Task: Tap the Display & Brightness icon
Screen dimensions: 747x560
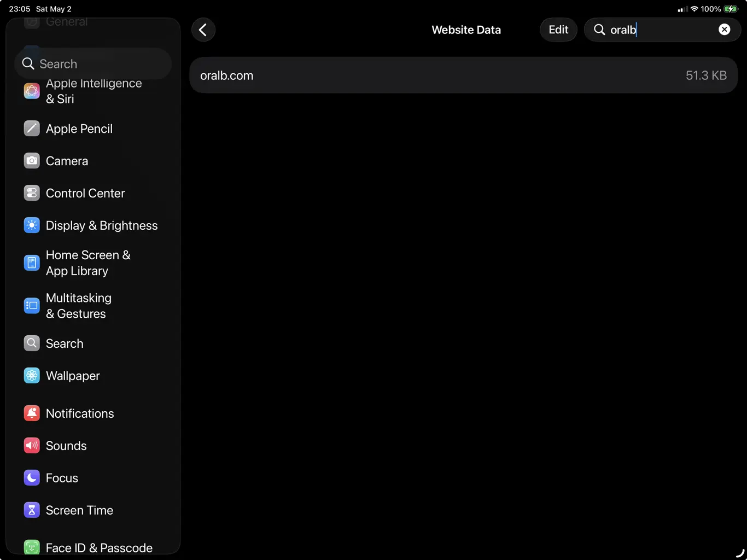Action: [32, 225]
